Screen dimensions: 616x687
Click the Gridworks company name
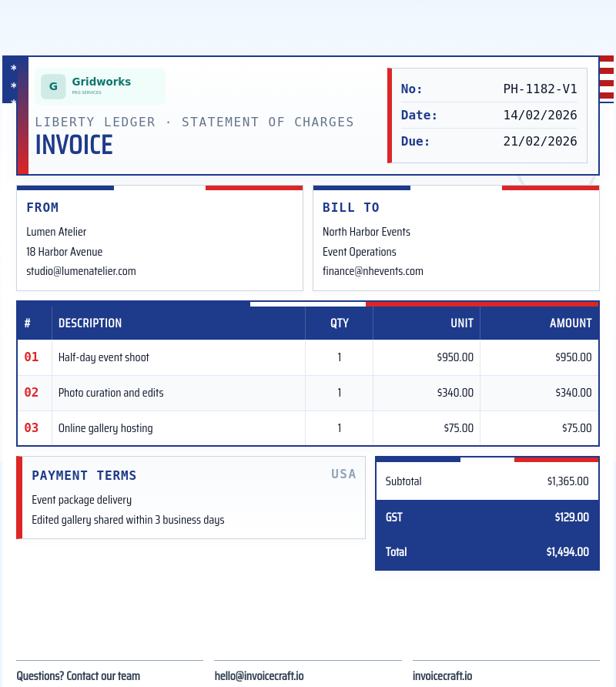pyautogui.click(x=101, y=82)
